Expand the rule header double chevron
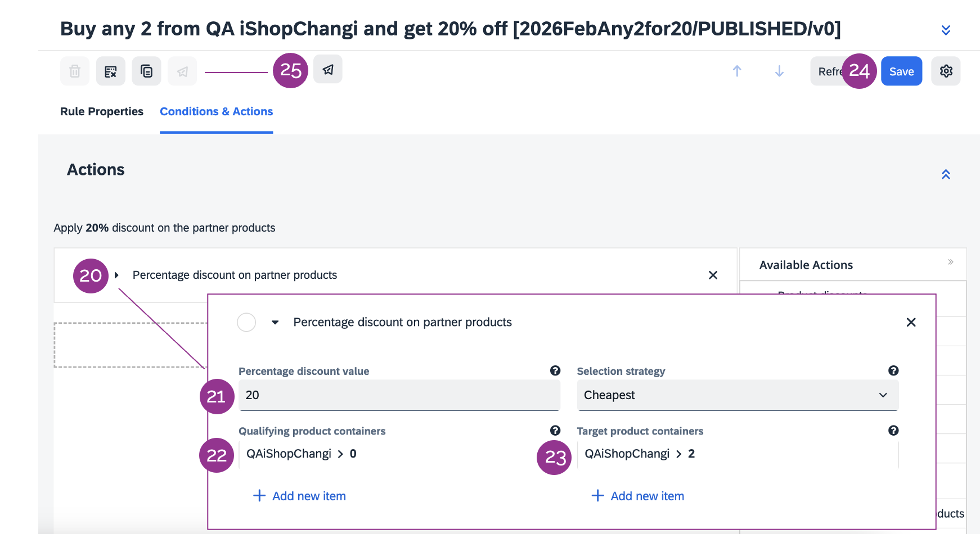Viewport: 980px width, 534px height. 946,30
